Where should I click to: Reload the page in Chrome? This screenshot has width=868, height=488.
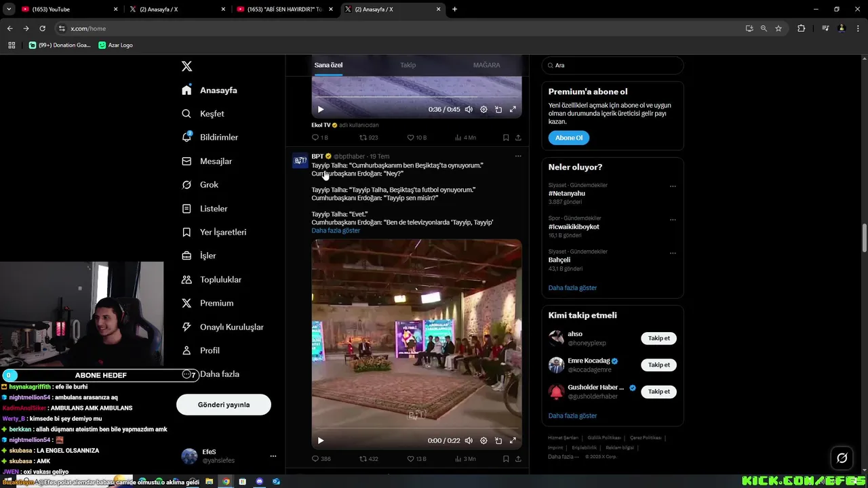42,28
